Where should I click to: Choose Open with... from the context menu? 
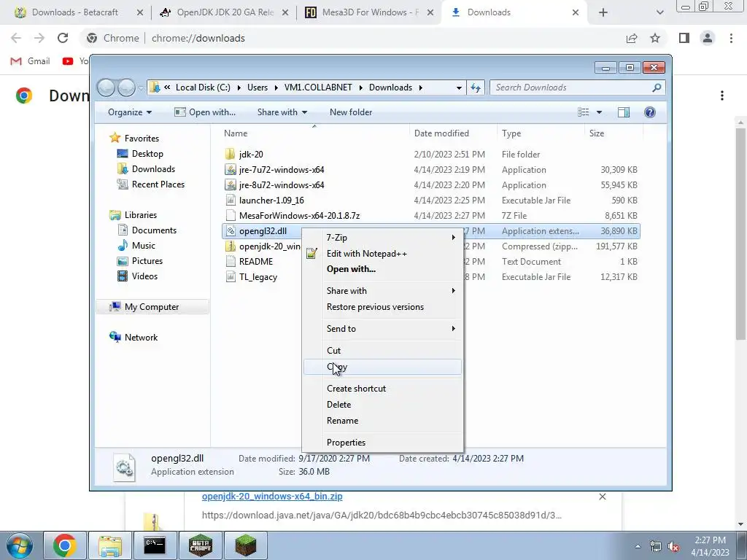(382, 269)
